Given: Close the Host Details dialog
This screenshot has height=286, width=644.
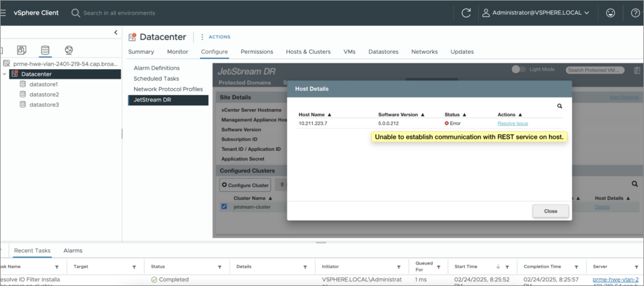Looking at the screenshot, I should (x=550, y=211).
